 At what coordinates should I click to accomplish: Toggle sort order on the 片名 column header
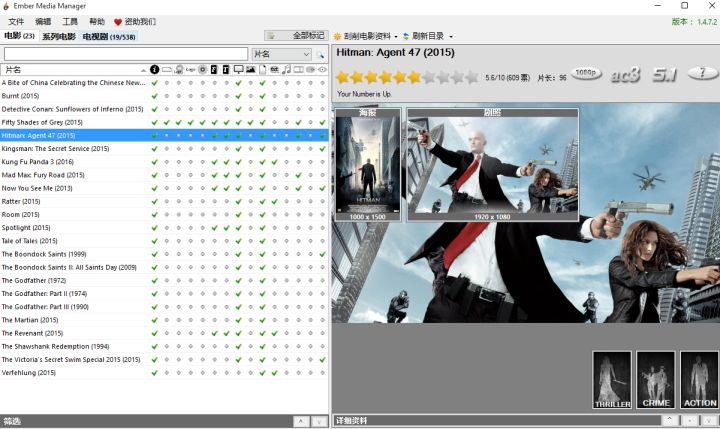[x=74, y=69]
